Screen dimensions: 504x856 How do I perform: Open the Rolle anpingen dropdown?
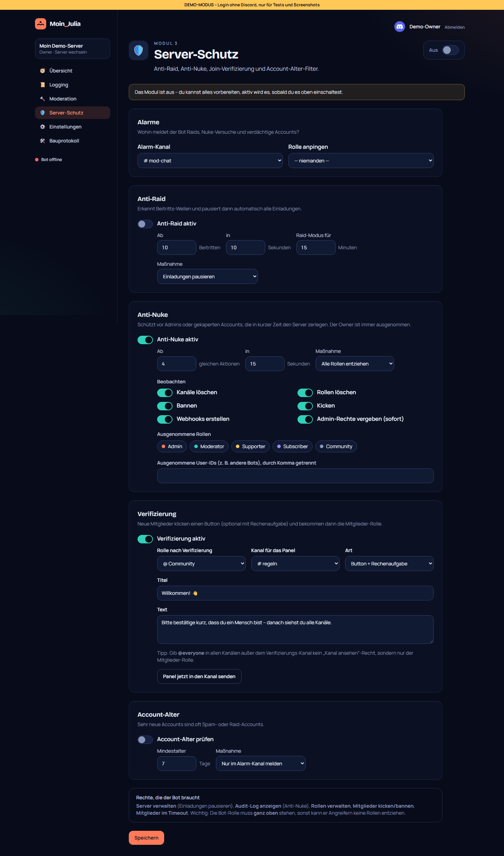click(361, 161)
